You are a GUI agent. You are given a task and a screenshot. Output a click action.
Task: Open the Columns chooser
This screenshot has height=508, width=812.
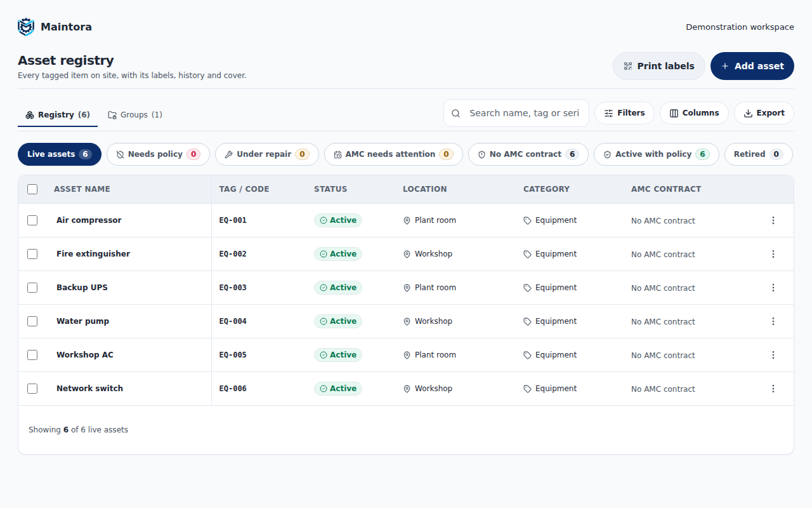tap(694, 113)
